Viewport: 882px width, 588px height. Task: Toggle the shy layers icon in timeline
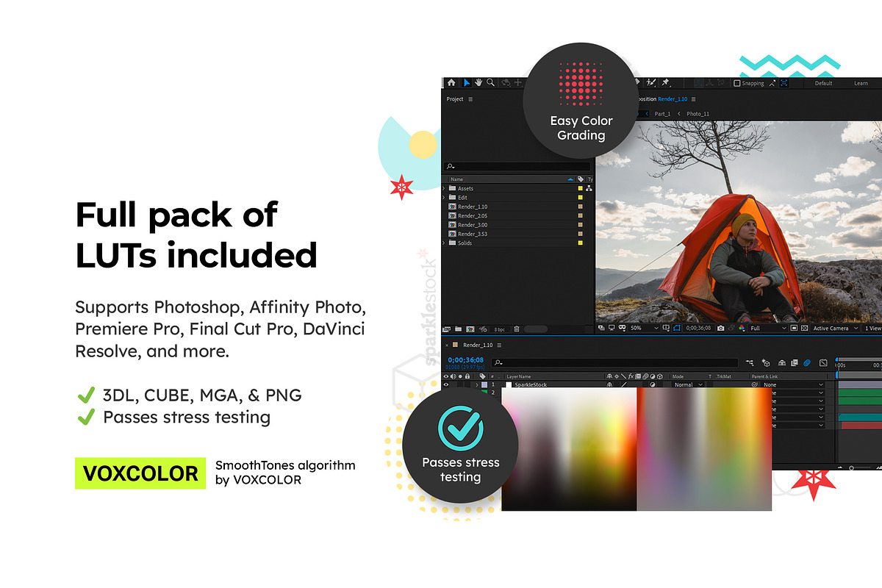coord(781,362)
